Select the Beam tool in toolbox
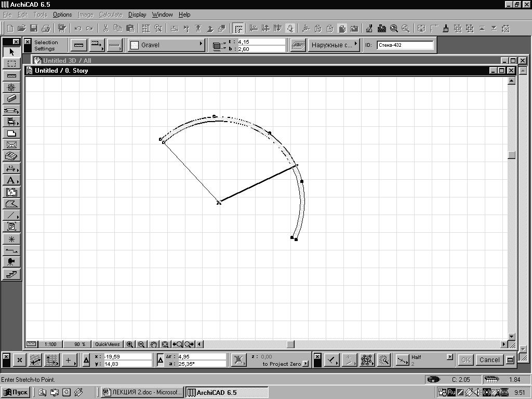Viewport: 532px width, 399px height. (11, 98)
